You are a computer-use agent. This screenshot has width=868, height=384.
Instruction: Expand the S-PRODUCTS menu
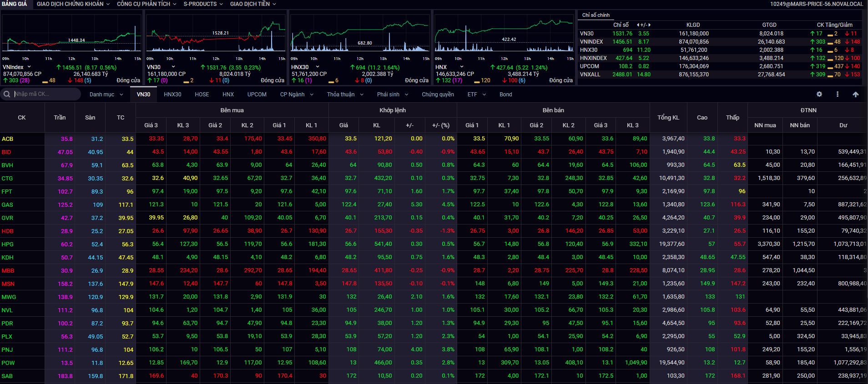(203, 4)
